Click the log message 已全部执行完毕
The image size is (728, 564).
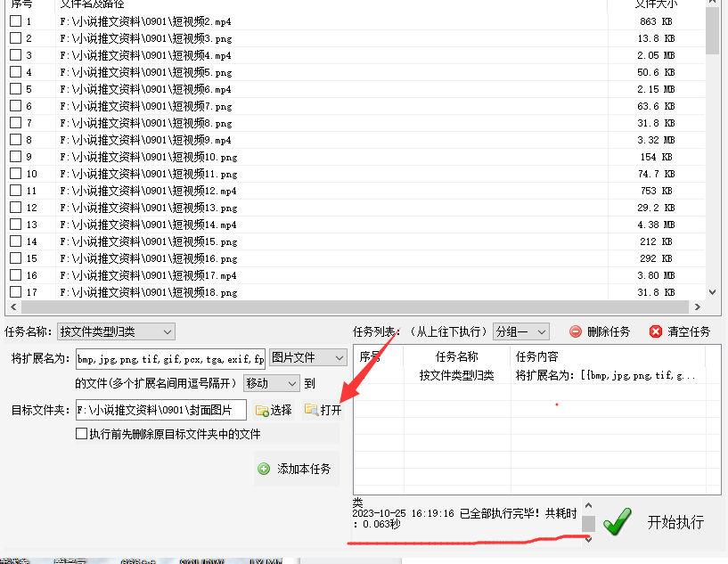500,513
